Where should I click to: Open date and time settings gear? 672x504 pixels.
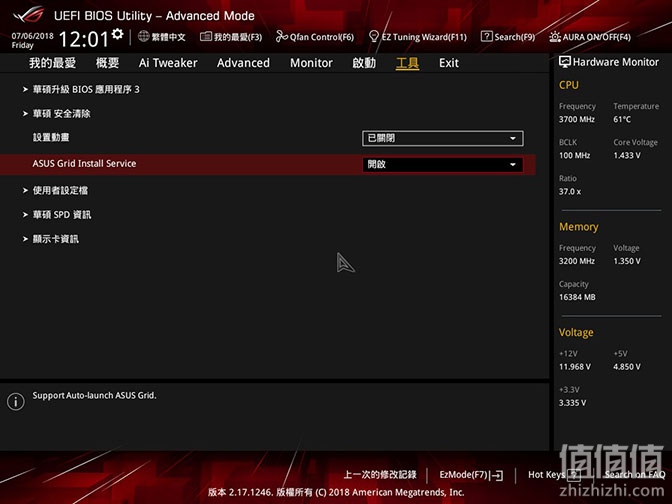(117, 34)
